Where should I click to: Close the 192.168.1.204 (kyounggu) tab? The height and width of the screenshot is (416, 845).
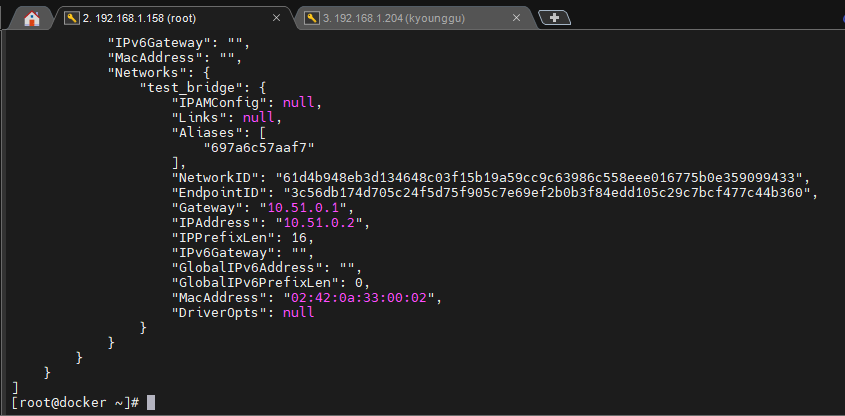[x=516, y=18]
